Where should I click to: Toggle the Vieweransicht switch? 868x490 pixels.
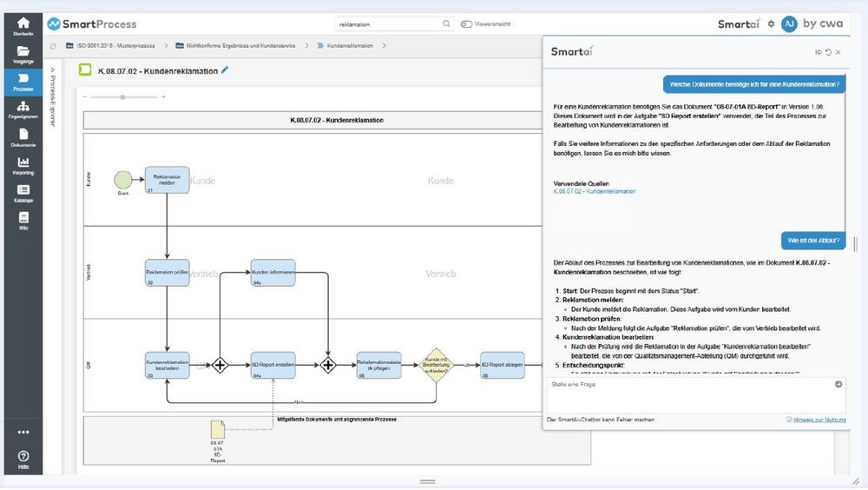(x=466, y=24)
